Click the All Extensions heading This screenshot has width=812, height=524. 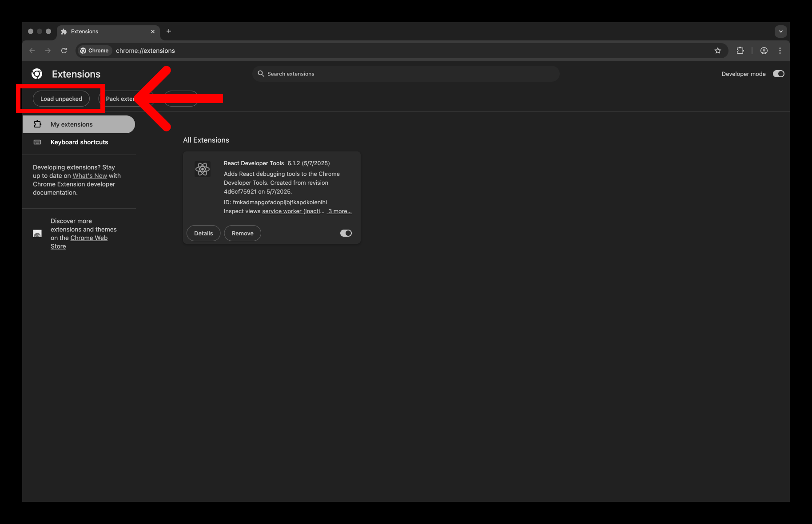pyautogui.click(x=206, y=140)
